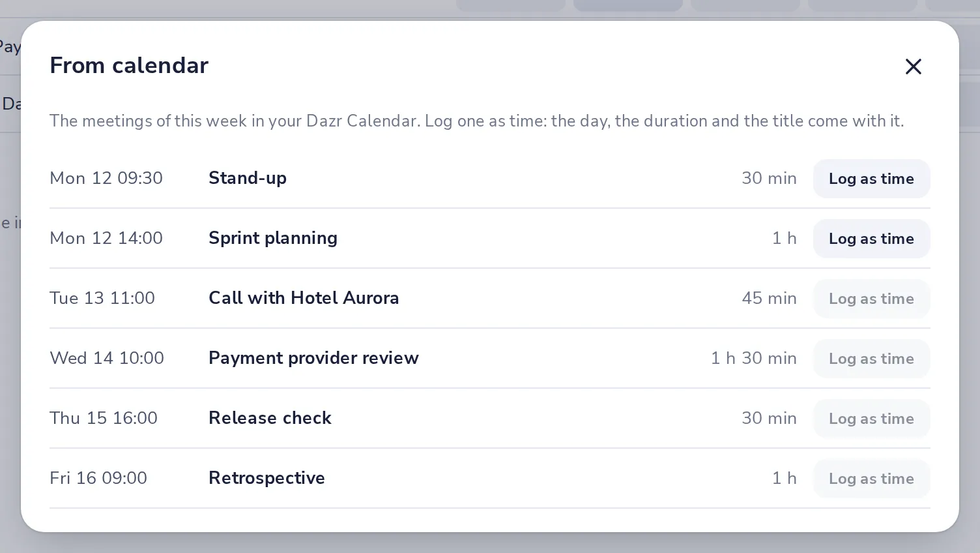
Task: Click the 45 min duration label
Action: (x=769, y=298)
